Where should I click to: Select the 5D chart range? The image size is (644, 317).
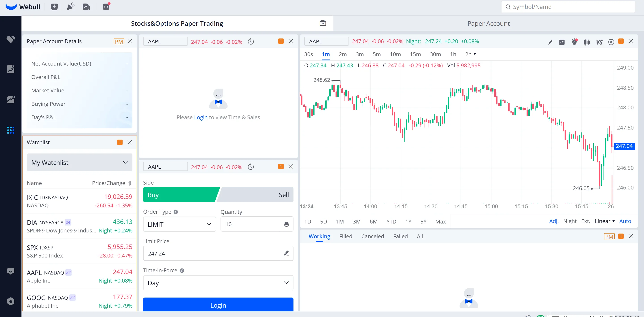[323, 221]
